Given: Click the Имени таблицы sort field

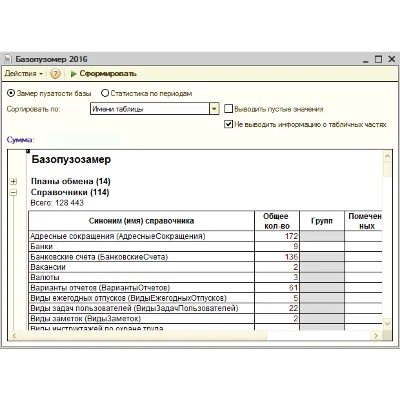Looking at the screenshot, I should (150, 109).
